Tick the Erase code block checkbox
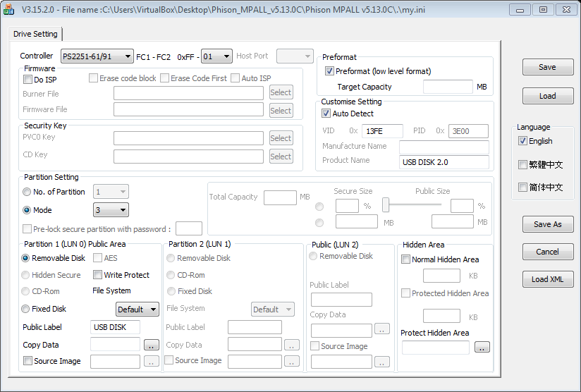This screenshot has height=392, width=581. click(x=93, y=78)
